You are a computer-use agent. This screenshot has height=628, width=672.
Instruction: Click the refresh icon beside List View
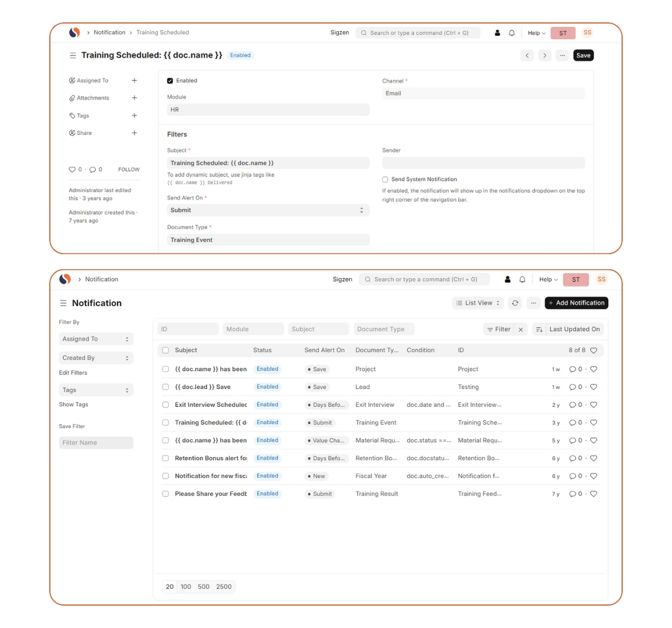pyautogui.click(x=515, y=303)
